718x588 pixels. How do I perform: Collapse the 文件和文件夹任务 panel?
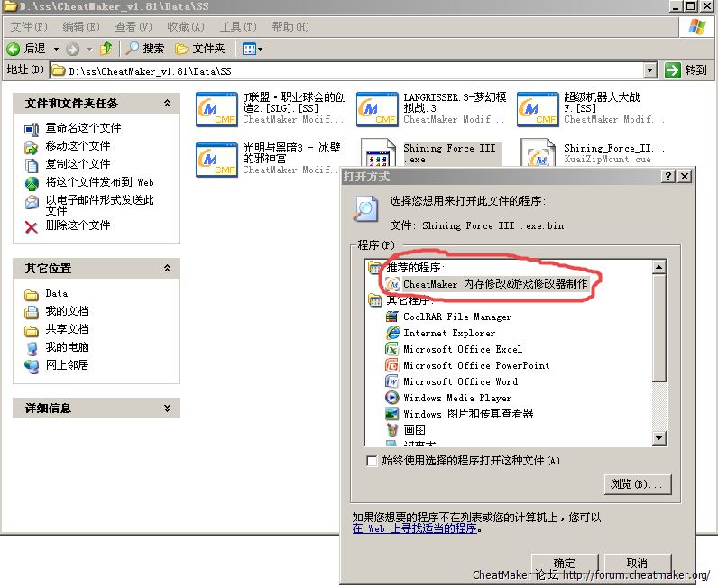(x=167, y=104)
